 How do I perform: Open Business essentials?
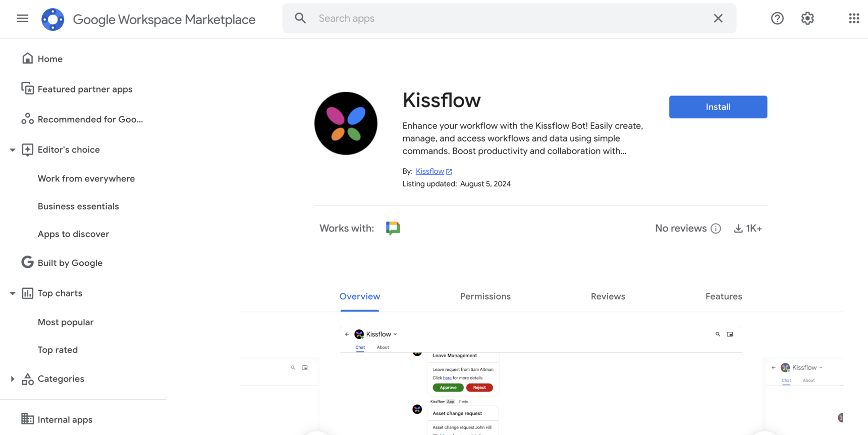[78, 206]
